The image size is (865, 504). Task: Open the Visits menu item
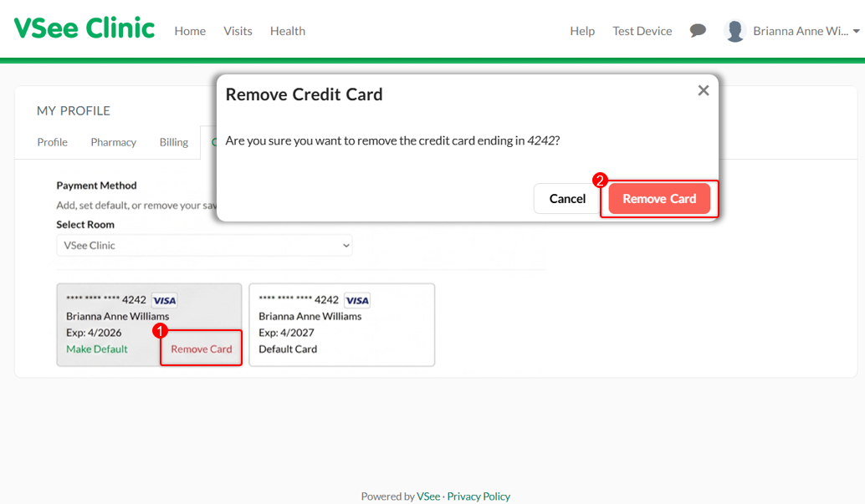(x=238, y=31)
